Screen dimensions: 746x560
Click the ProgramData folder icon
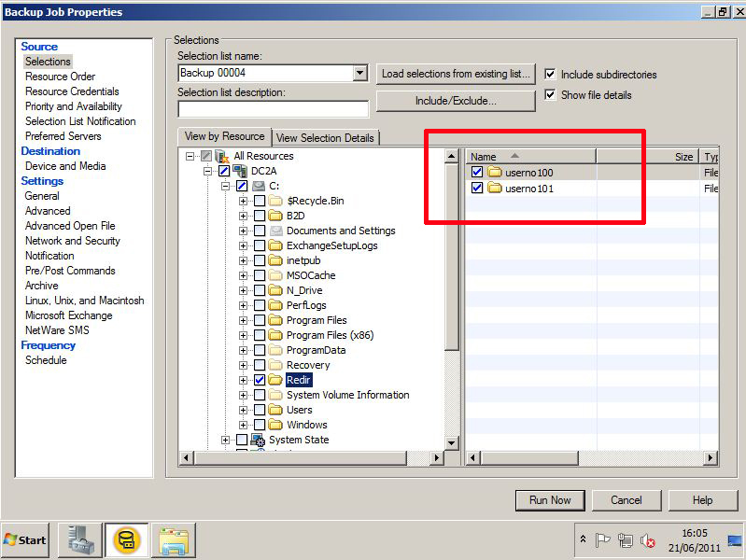pyautogui.click(x=275, y=350)
